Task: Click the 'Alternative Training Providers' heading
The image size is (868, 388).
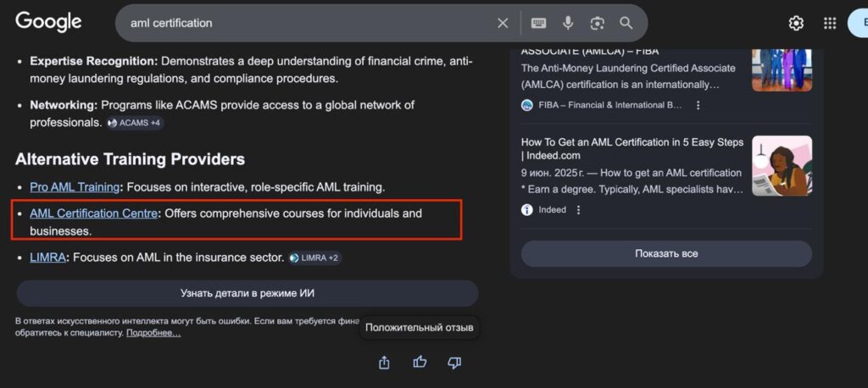Action: coord(130,159)
